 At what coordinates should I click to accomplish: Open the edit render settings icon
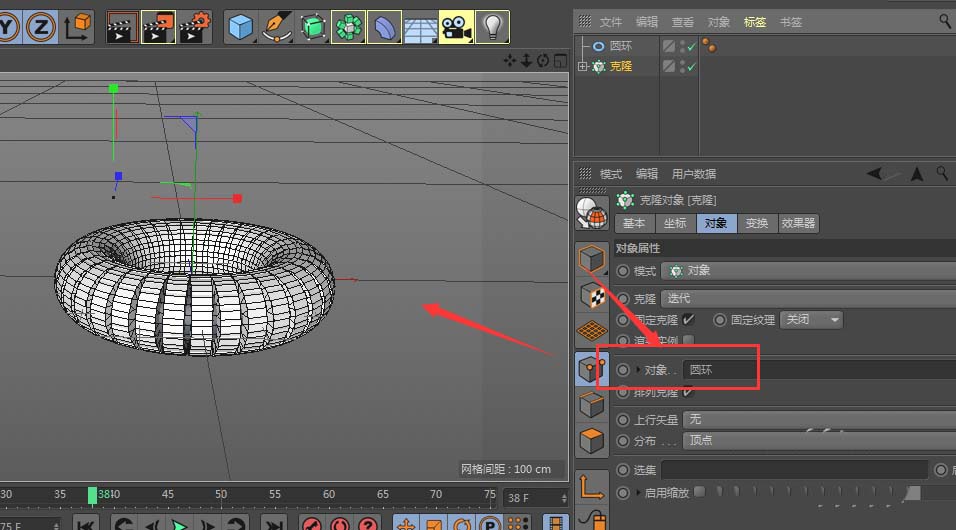pos(194,27)
